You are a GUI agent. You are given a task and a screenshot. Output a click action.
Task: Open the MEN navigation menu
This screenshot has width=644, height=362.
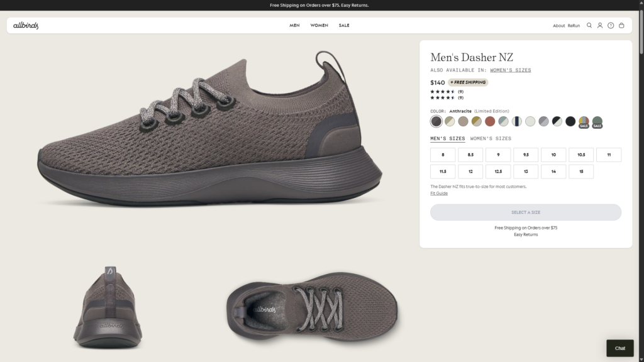pyautogui.click(x=294, y=26)
